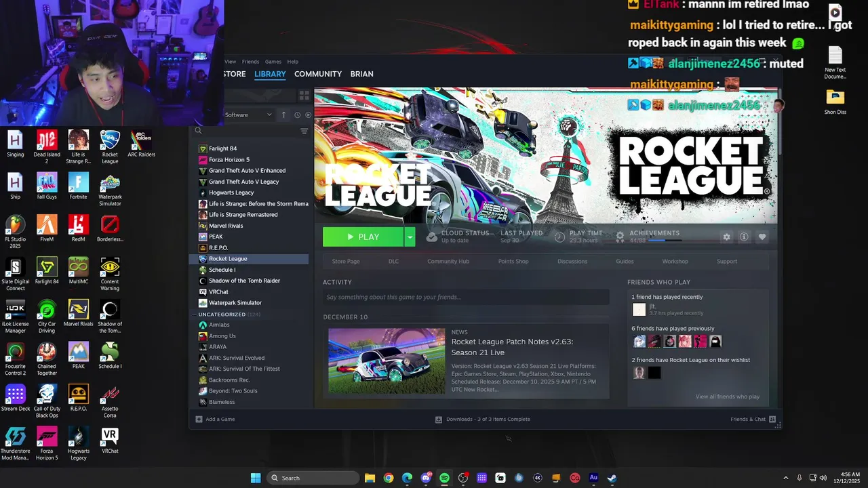Open Friends & Chat in Steam
868x488 pixels.
click(753, 419)
